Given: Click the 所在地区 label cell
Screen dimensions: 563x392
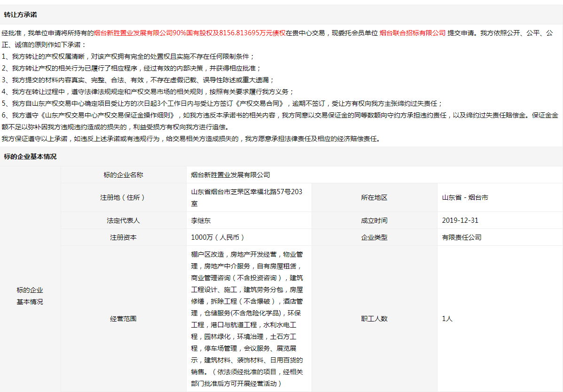Looking at the screenshot, I should [375, 197].
